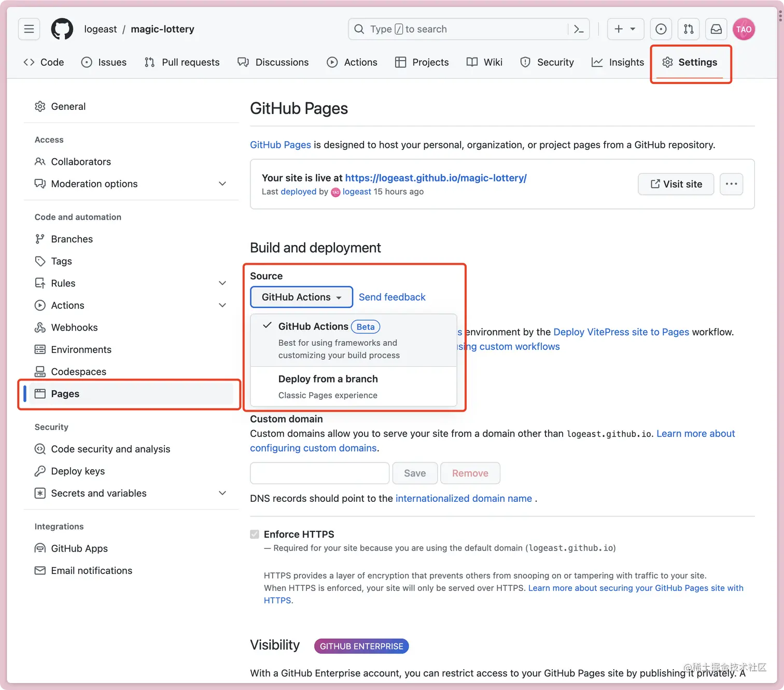Open the Wiki tab
The image size is (784, 690).
485,62
